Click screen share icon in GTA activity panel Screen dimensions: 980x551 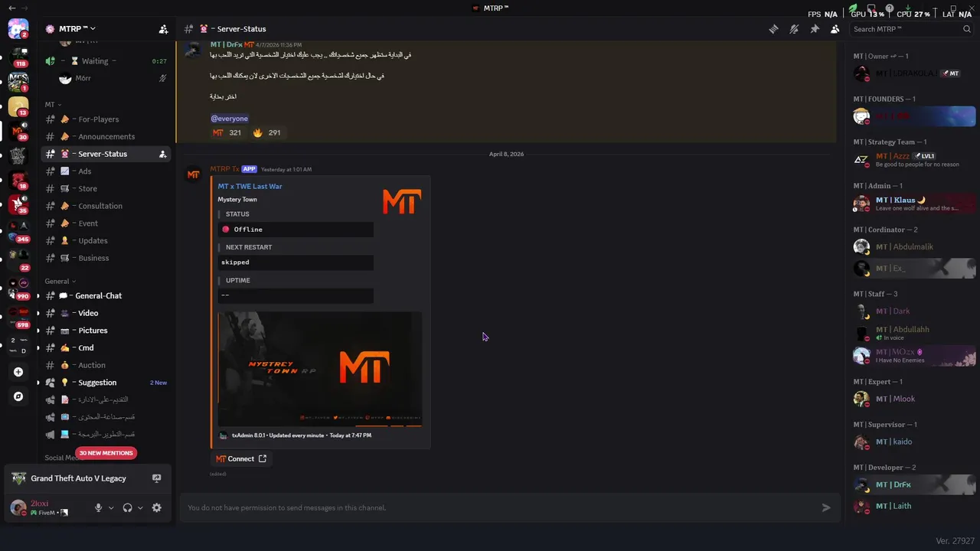pyautogui.click(x=156, y=478)
